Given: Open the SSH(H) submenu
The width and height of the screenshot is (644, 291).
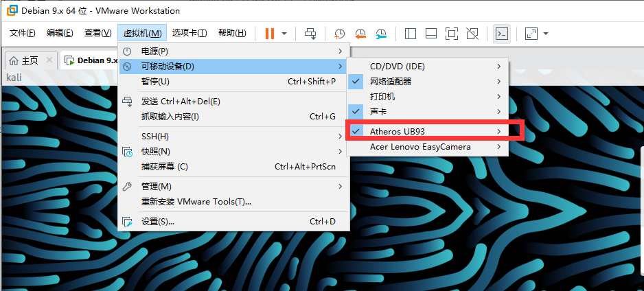Looking at the screenshot, I should [x=233, y=137].
